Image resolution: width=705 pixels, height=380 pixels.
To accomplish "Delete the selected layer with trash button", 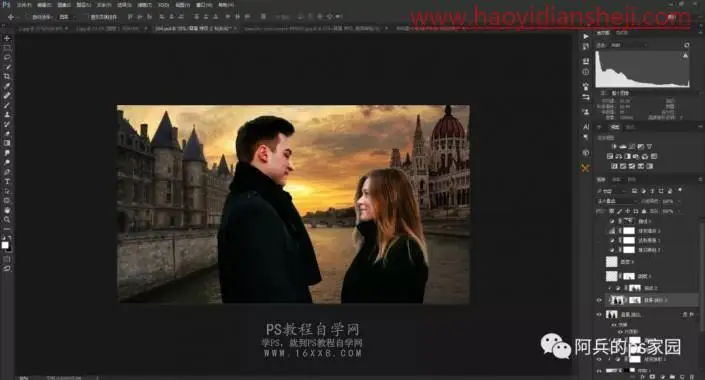I will point(692,377).
